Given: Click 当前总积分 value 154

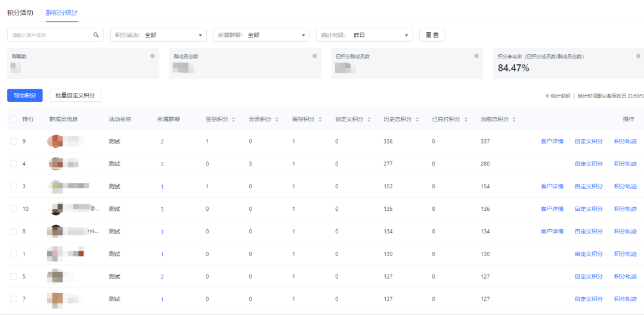Looking at the screenshot, I should 485,186.
